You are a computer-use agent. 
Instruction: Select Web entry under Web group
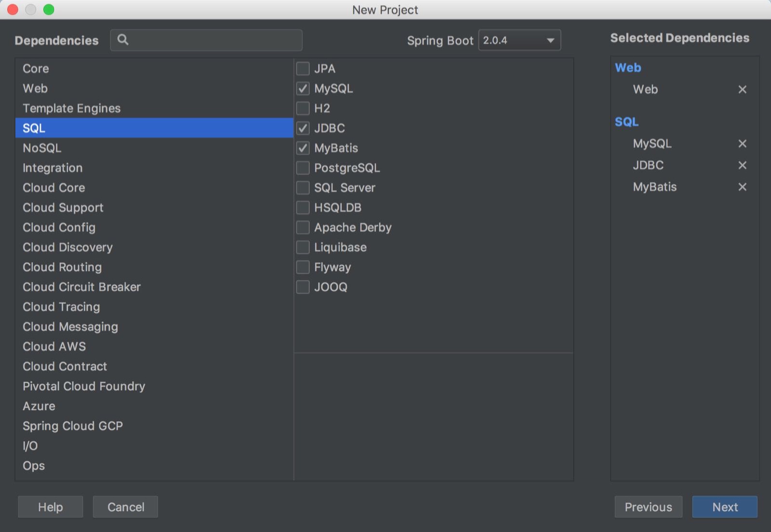[x=645, y=90]
